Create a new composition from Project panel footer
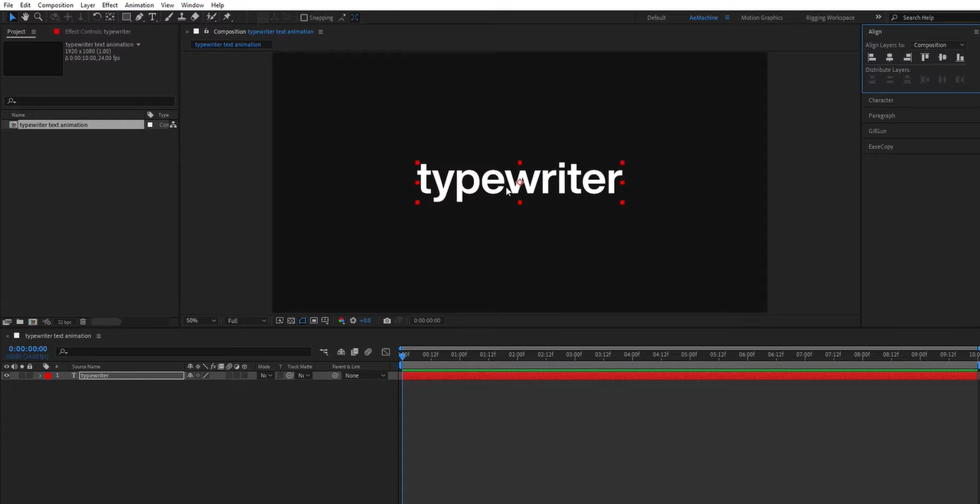 [x=33, y=322]
